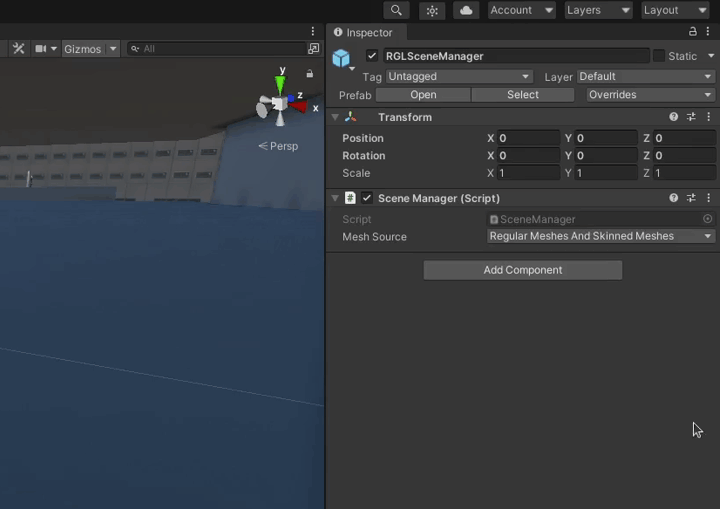Open Transform presets sliders icon
720x509 pixels.
click(x=691, y=117)
